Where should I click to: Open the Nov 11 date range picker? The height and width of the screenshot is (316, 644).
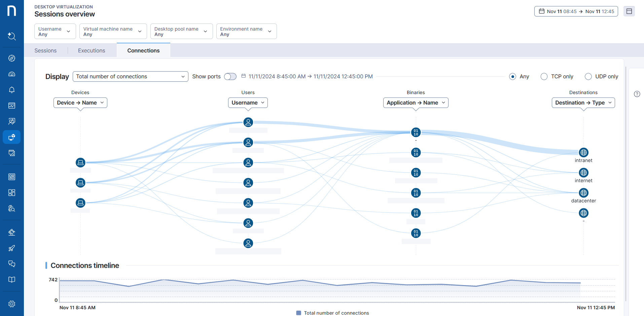[576, 11]
